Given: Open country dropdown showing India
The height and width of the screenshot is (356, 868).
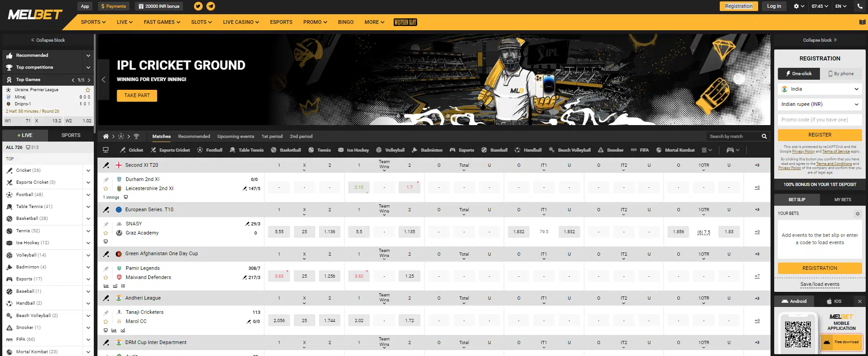Looking at the screenshot, I should click(819, 89).
